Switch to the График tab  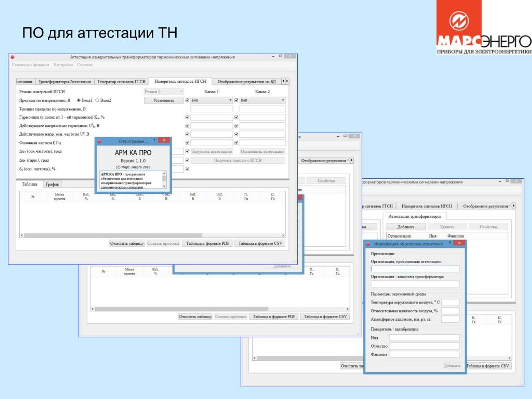(52, 185)
